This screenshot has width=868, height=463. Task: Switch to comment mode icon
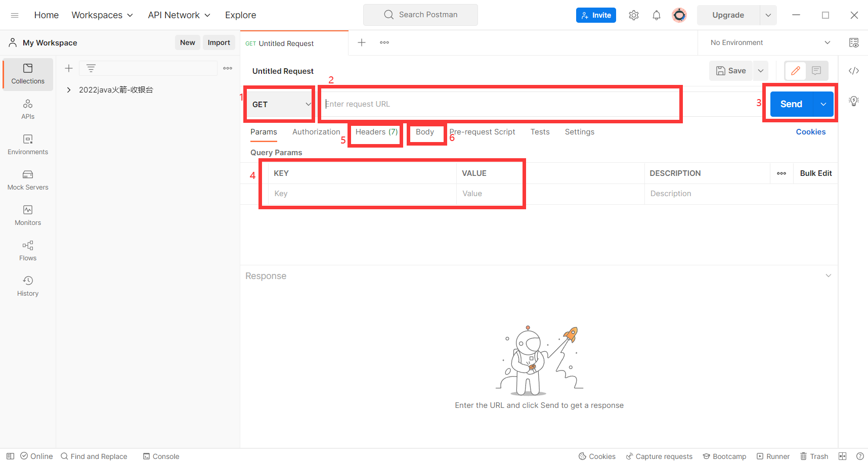(816, 71)
